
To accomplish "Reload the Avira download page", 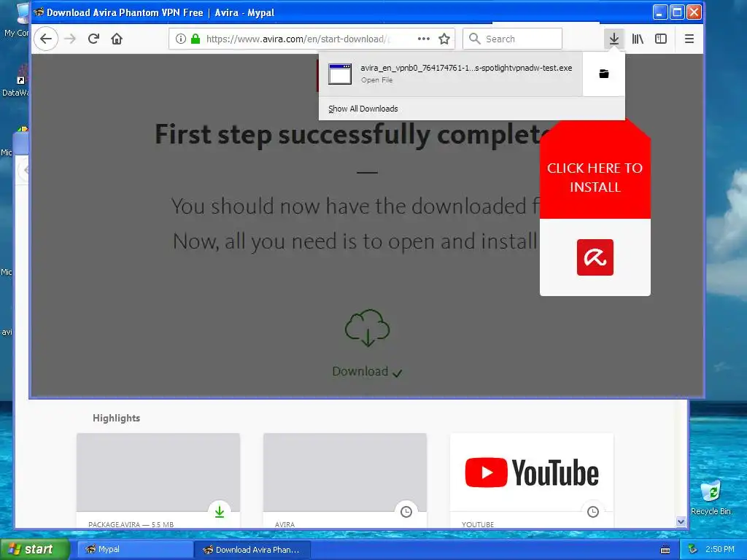I will pos(93,39).
